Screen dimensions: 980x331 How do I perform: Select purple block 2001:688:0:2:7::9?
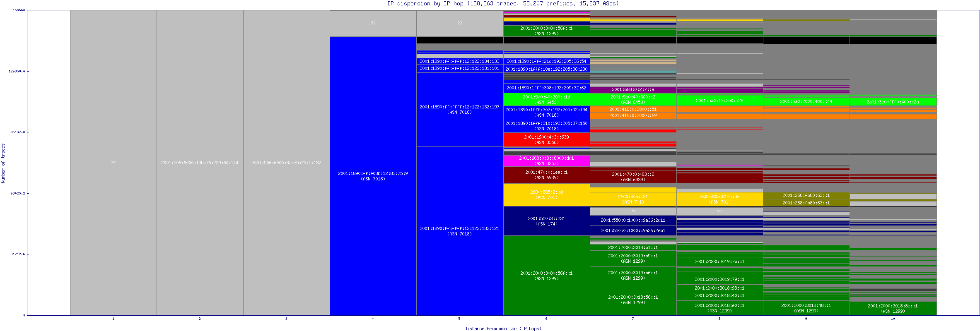633,89
